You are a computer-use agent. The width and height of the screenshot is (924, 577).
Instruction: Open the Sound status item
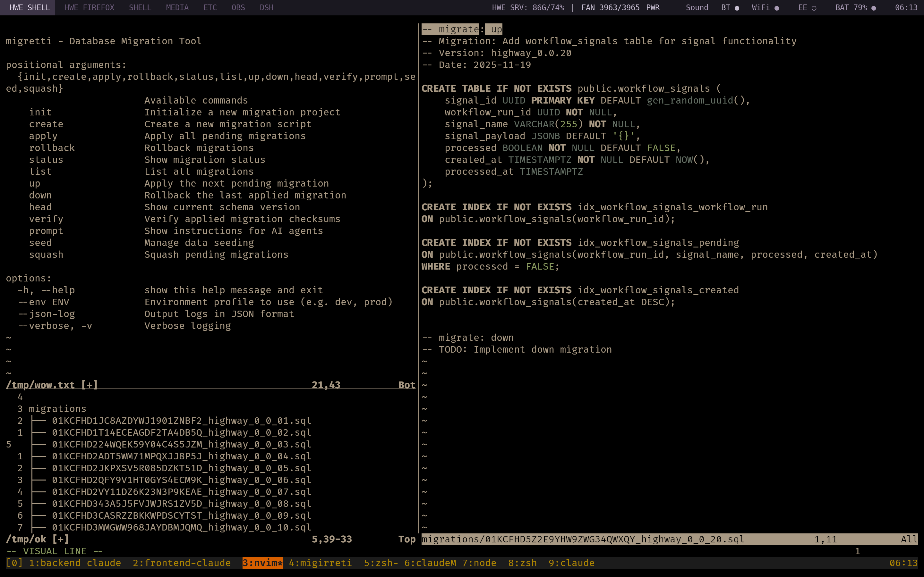[x=697, y=8]
